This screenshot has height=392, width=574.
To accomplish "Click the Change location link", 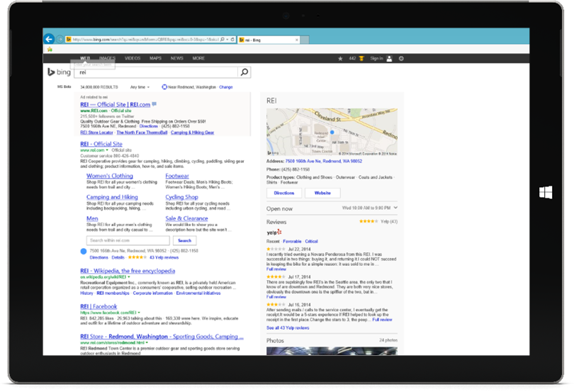I will click(226, 87).
